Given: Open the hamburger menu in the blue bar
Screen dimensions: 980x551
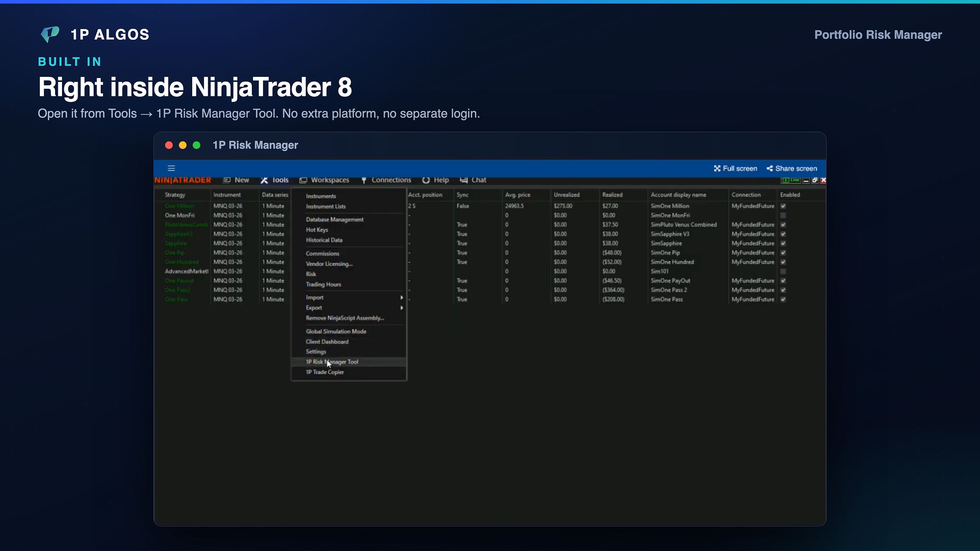Looking at the screenshot, I should pos(171,168).
